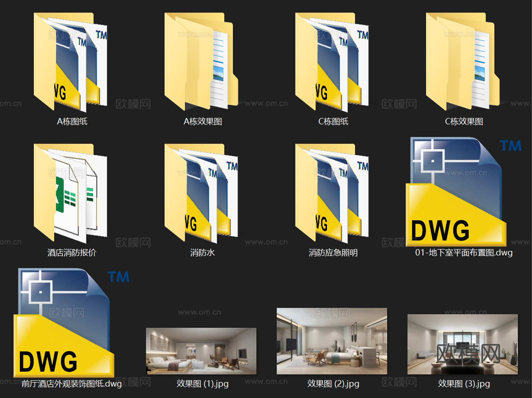Click the file name '消防水'
The image size is (532, 398).
pyautogui.click(x=202, y=253)
